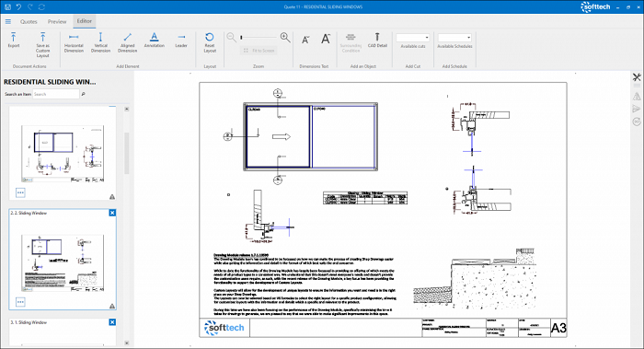Screen dimensions: 644x349
Task: Click the Fit to Screen button
Action: point(259,51)
